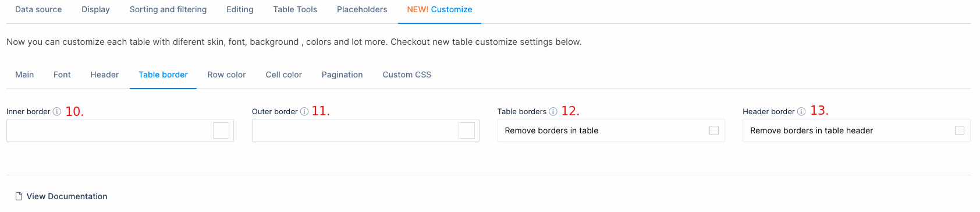The height and width of the screenshot is (212, 980).
Task: Select the Cell color sub-tab
Action: pyautogui.click(x=284, y=75)
